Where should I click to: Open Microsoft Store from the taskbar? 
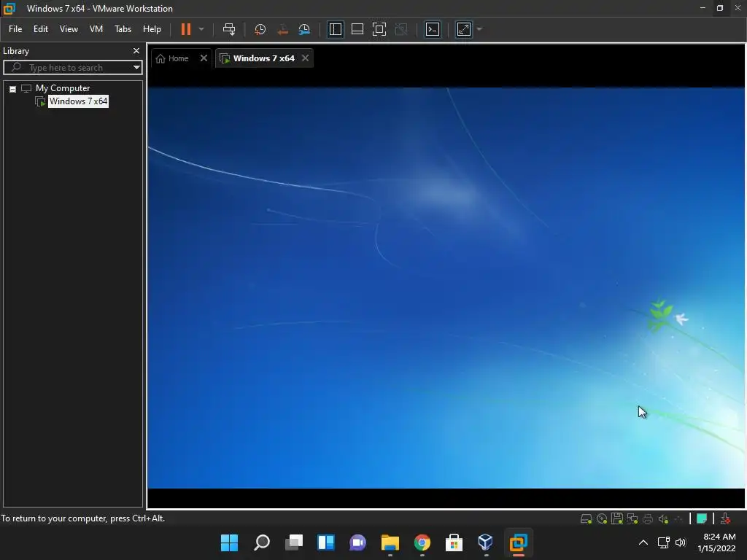click(x=454, y=542)
